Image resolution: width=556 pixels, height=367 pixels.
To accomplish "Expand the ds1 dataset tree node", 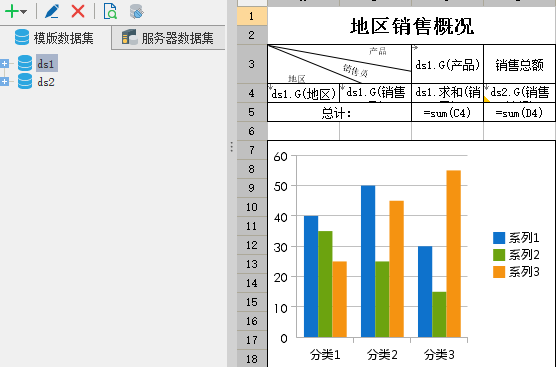I will click(x=5, y=63).
